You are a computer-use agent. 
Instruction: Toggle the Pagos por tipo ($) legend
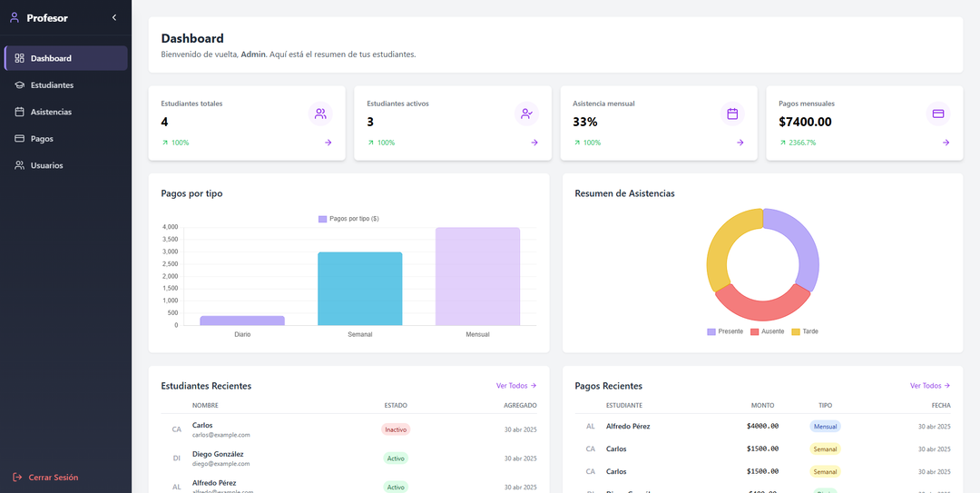point(348,219)
